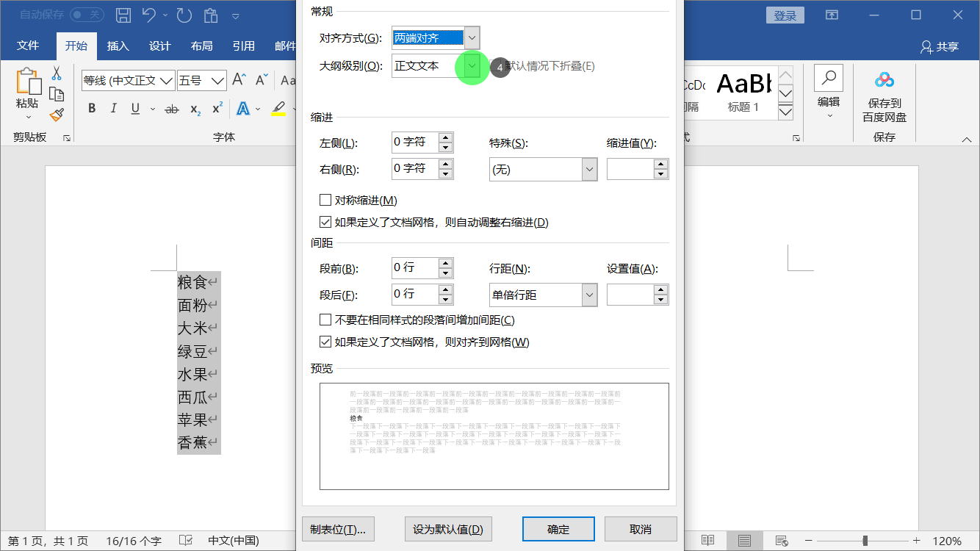Cancel the paragraph dialog
The width and height of the screenshot is (980, 551).
(x=641, y=529)
